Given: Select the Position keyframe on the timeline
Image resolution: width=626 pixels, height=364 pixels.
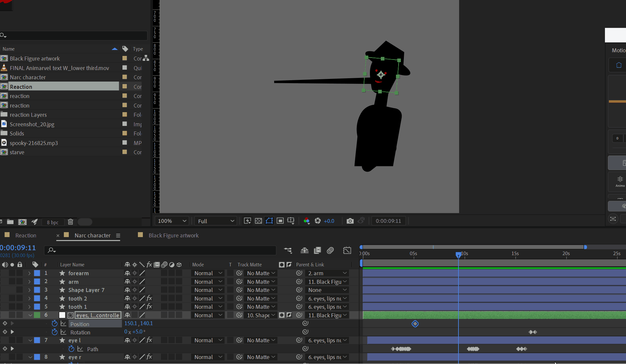Looking at the screenshot, I should (x=415, y=324).
